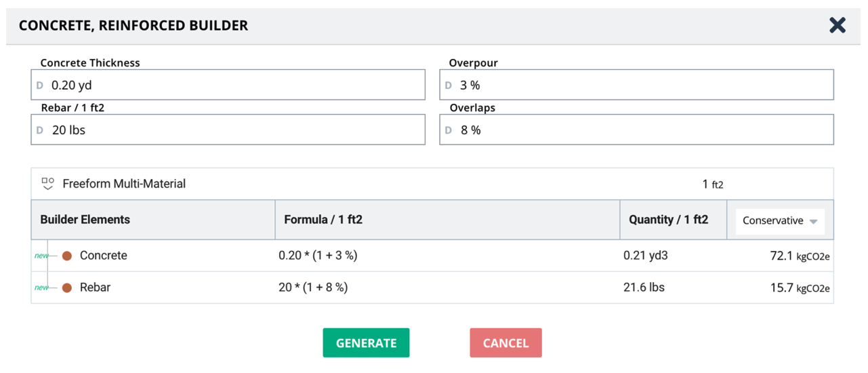Click the D icon in Rebar field
Screen dimensions: 868x373
pyautogui.click(x=39, y=130)
